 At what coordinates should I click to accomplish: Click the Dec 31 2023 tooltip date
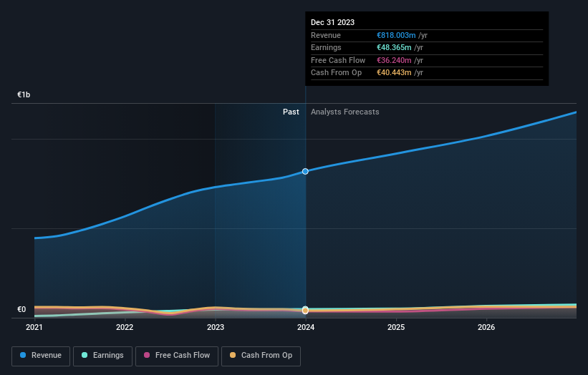332,22
